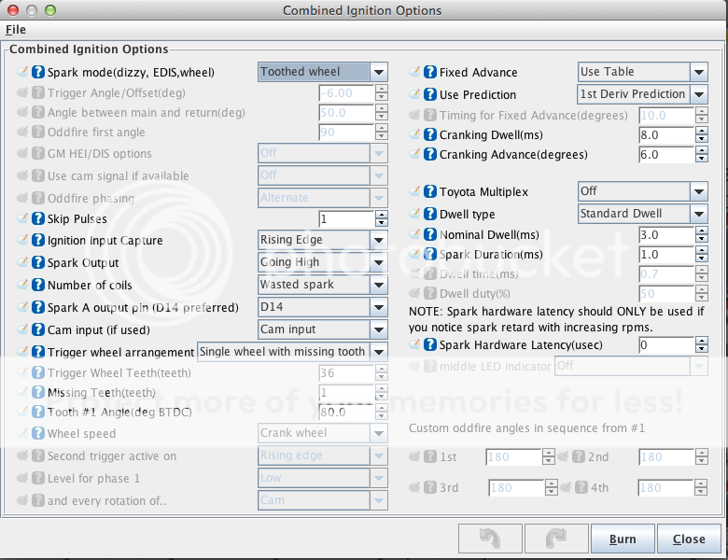Click help icon for Spark Hardware Latency

[x=430, y=344]
